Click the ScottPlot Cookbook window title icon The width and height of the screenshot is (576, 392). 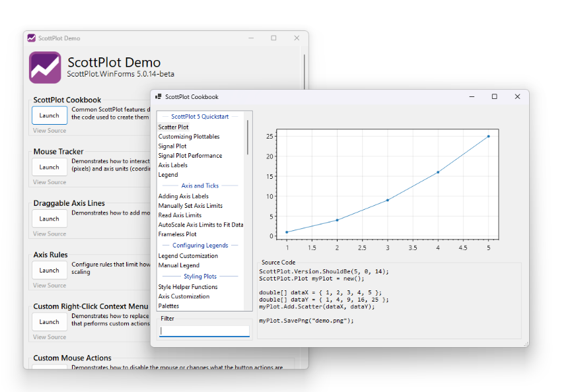point(158,97)
